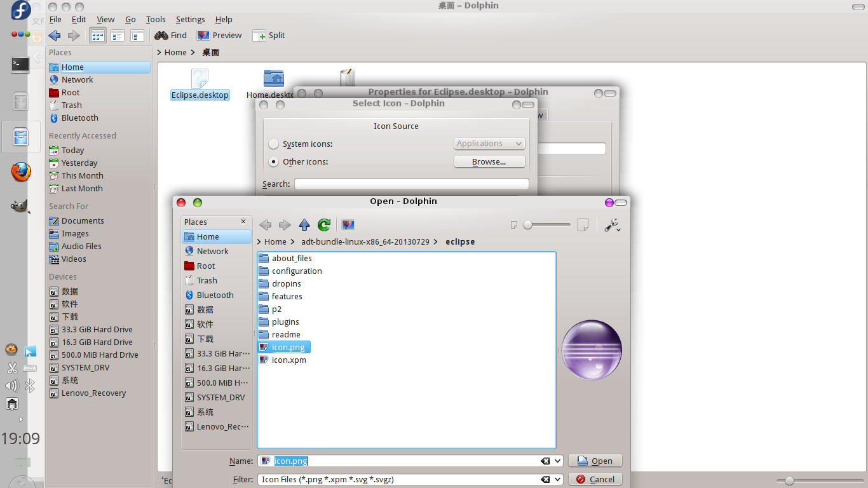Open the wrench options menu in Open dialog
Image resolution: width=868 pixels, height=488 pixels.
pyautogui.click(x=613, y=224)
